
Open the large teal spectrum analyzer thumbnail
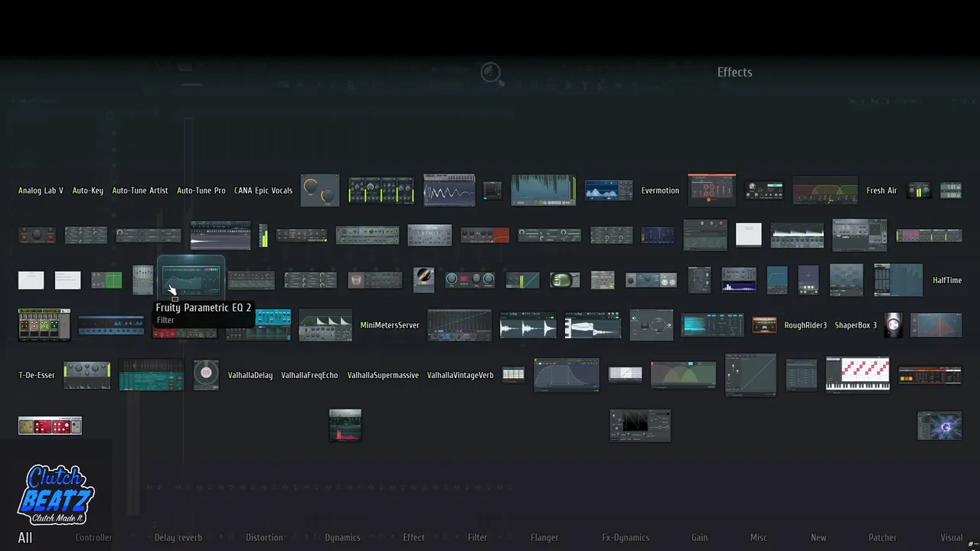tap(544, 191)
